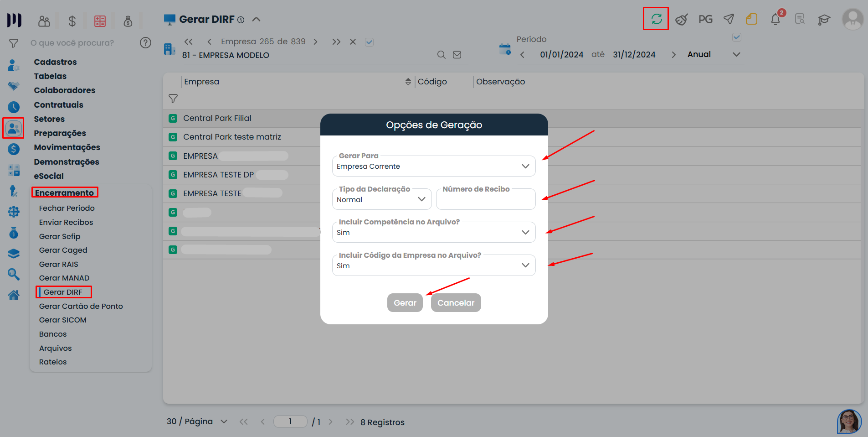Open the Cadastros menu
Screen dimensions: 868x437
tap(55, 62)
